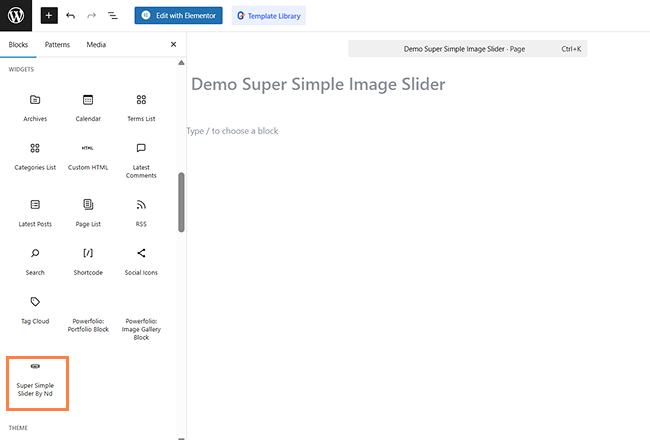Screen dimensions: 650x440
Task: Select Super Simple Slider By Nd block
Action: tap(36, 381)
